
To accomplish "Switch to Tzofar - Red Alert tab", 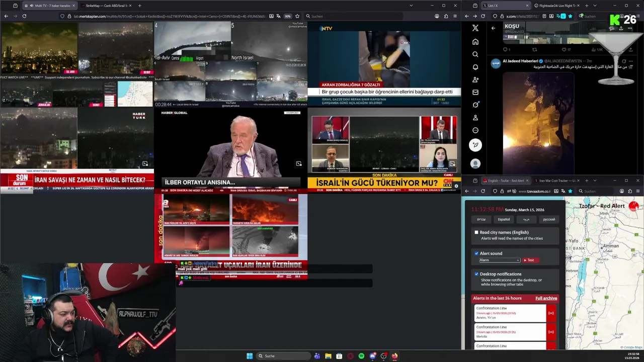I will tap(506, 180).
